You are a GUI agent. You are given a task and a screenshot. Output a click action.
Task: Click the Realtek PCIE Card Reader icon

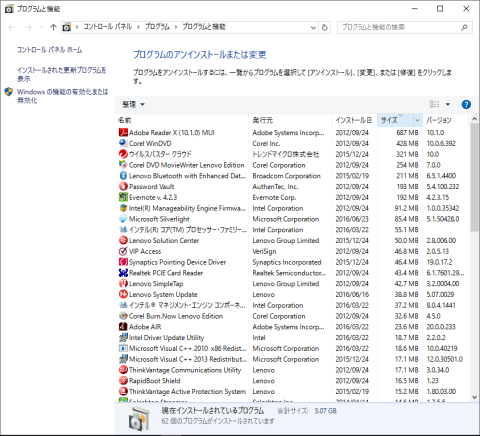pyautogui.click(x=123, y=273)
